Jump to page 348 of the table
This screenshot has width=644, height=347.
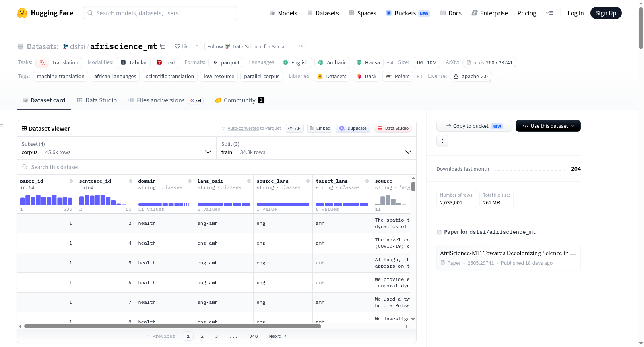click(254, 336)
